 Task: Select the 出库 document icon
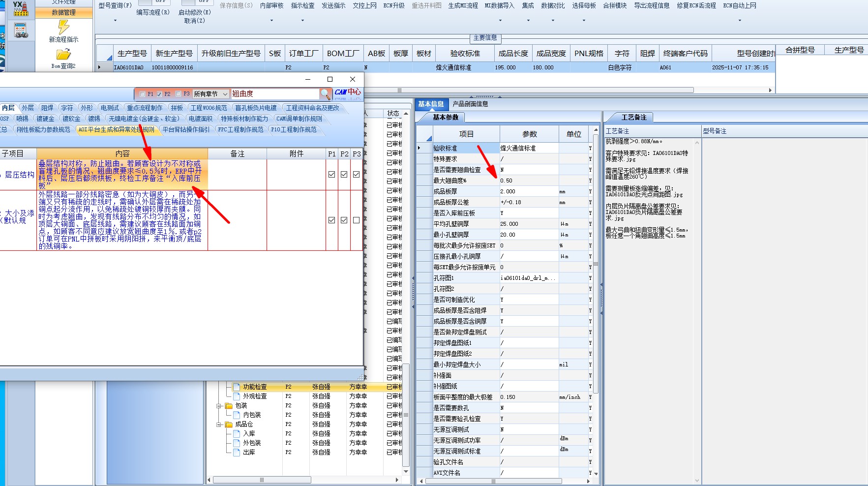[x=237, y=453]
